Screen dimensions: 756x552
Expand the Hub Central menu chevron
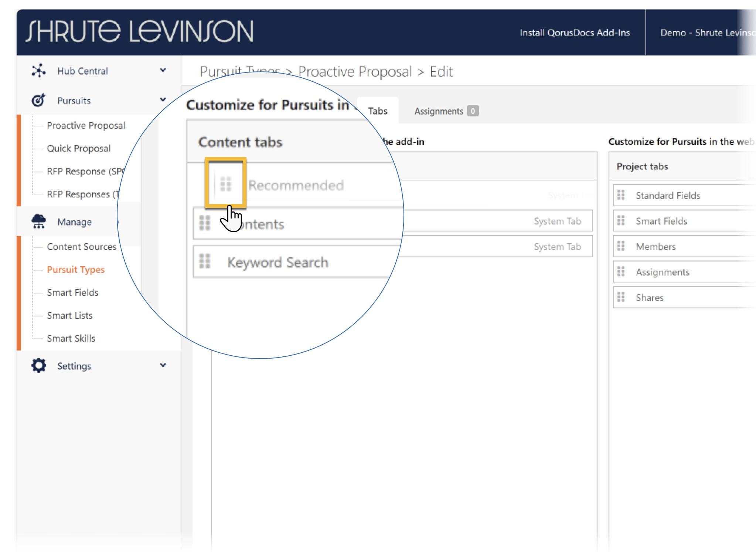coord(163,70)
